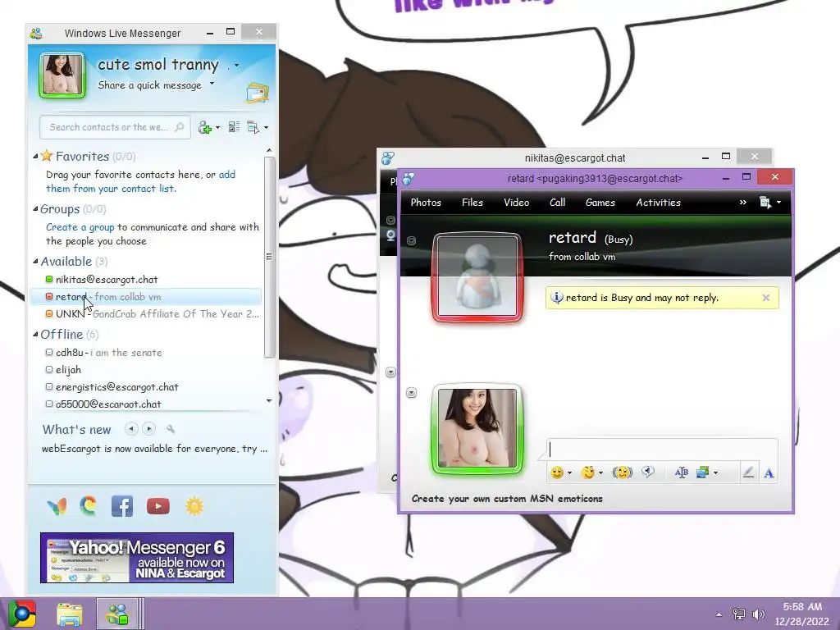The width and height of the screenshot is (840, 630).
Task: Open Chrome from the taskbar
Action: pyautogui.click(x=22, y=614)
